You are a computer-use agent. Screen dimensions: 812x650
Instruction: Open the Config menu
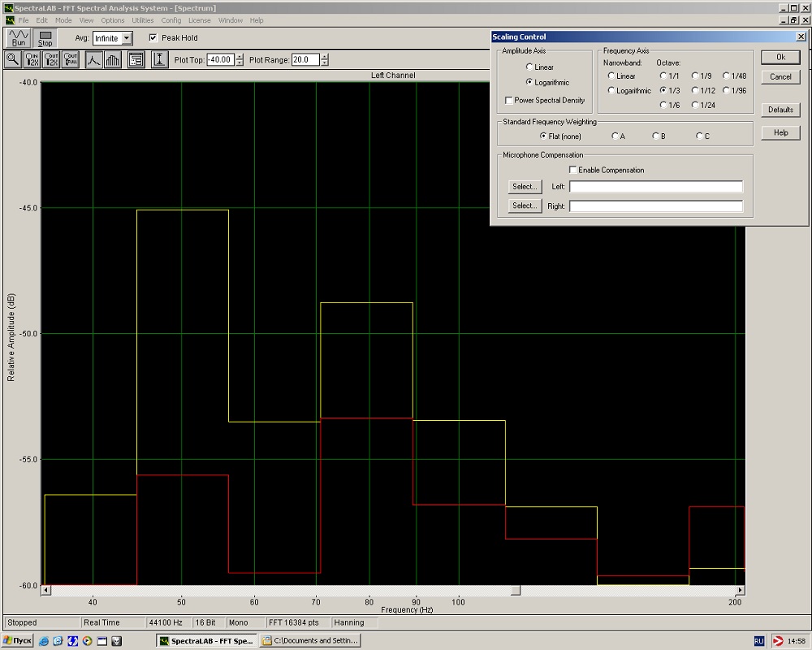171,20
